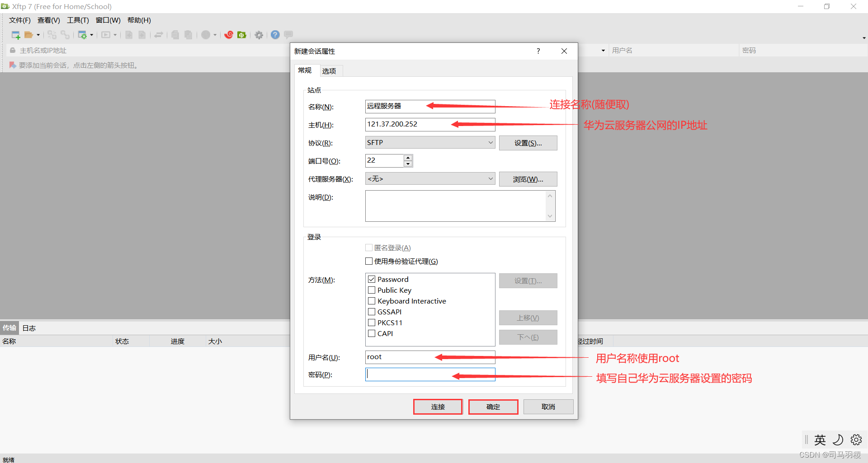Check the Keyboard Interactive method checkbox

point(372,301)
